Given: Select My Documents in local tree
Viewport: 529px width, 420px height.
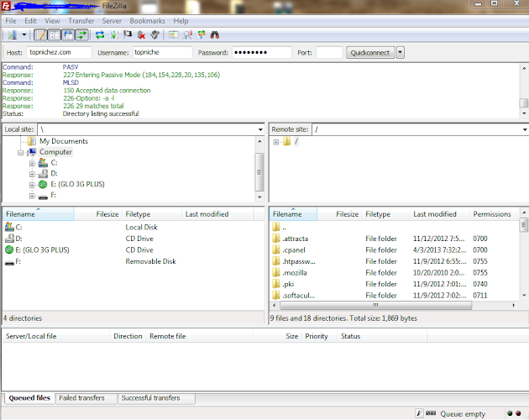Looking at the screenshot, I should point(64,141).
